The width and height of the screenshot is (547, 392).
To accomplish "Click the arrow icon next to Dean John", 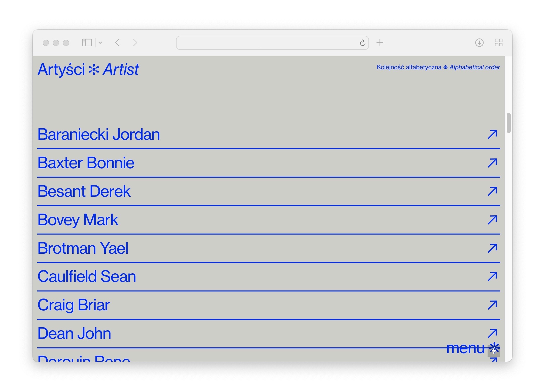I will pyautogui.click(x=492, y=333).
